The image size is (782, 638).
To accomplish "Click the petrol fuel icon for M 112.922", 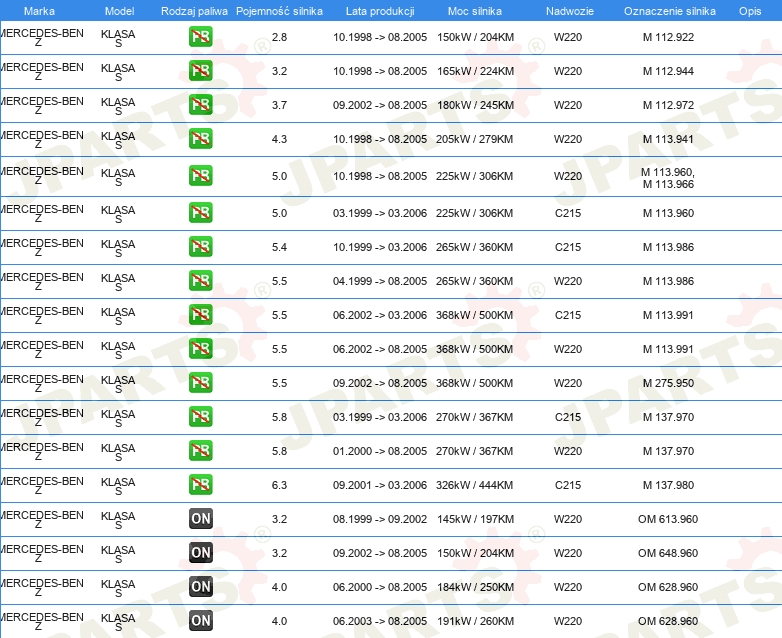I will (200, 37).
